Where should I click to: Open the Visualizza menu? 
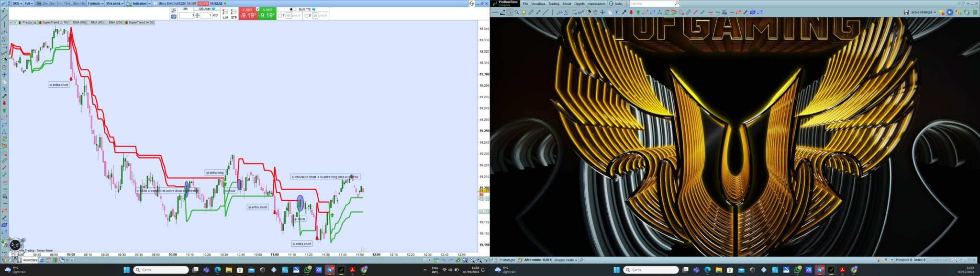[x=538, y=4]
